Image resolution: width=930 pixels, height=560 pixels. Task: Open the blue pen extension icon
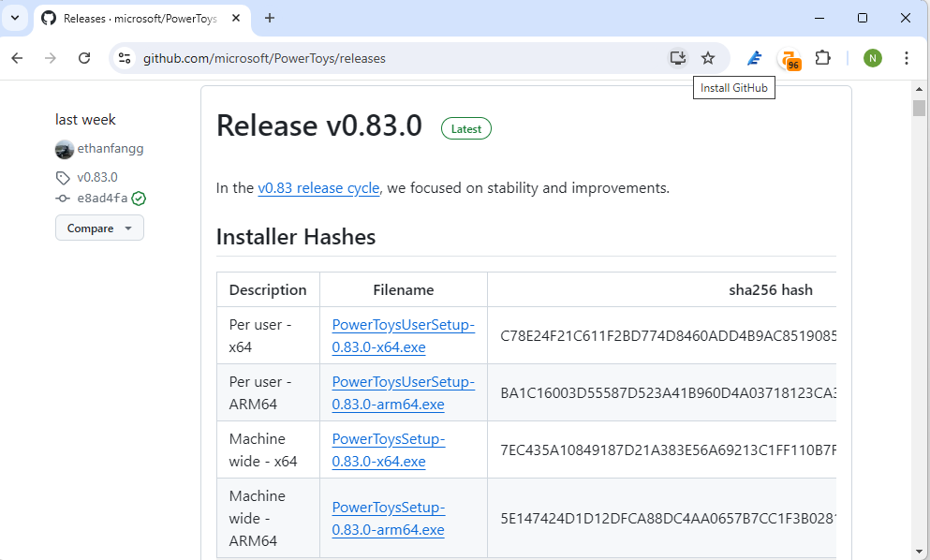click(x=754, y=58)
